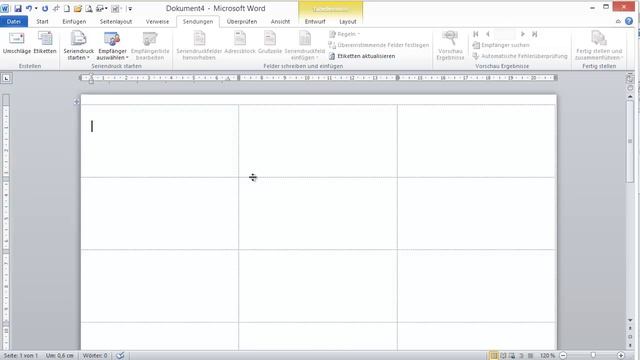This screenshot has height=360, width=640.
Task: Click Etiketten aktualisieren
Action: (362, 56)
